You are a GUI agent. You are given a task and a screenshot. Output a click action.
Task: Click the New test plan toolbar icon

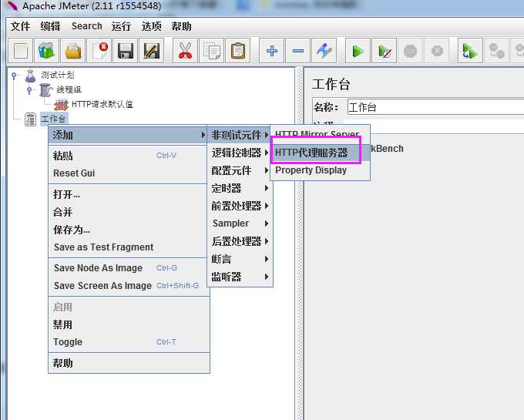click(x=20, y=51)
